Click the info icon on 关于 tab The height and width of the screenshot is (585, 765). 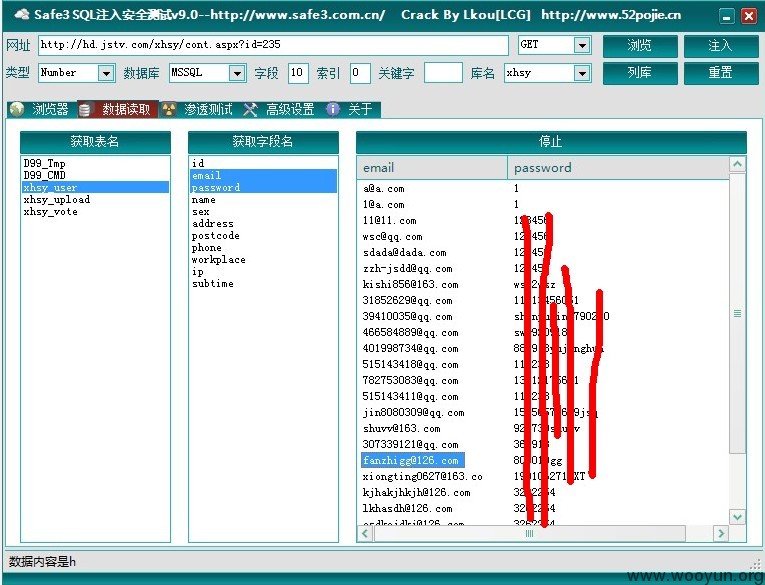point(333,109)
